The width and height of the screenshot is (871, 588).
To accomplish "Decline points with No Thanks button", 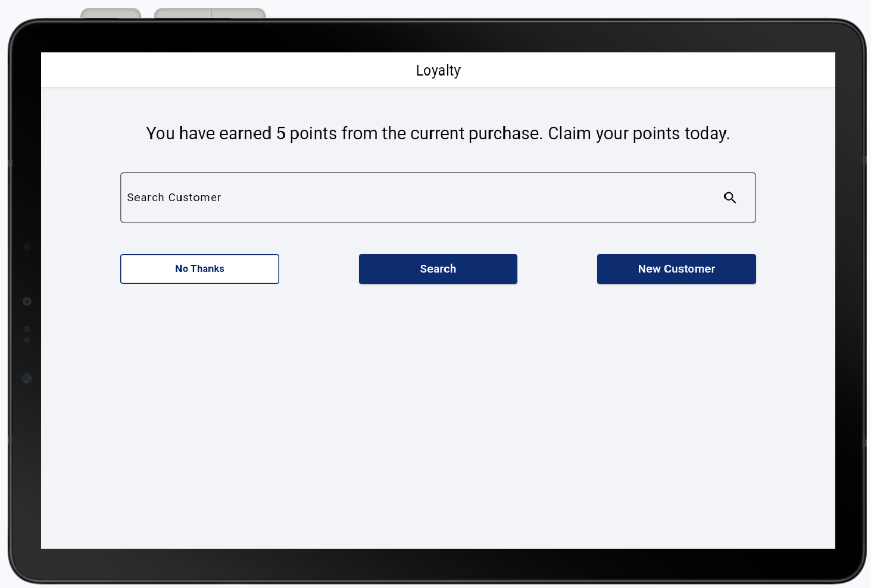I will click(x=199, y=269).
